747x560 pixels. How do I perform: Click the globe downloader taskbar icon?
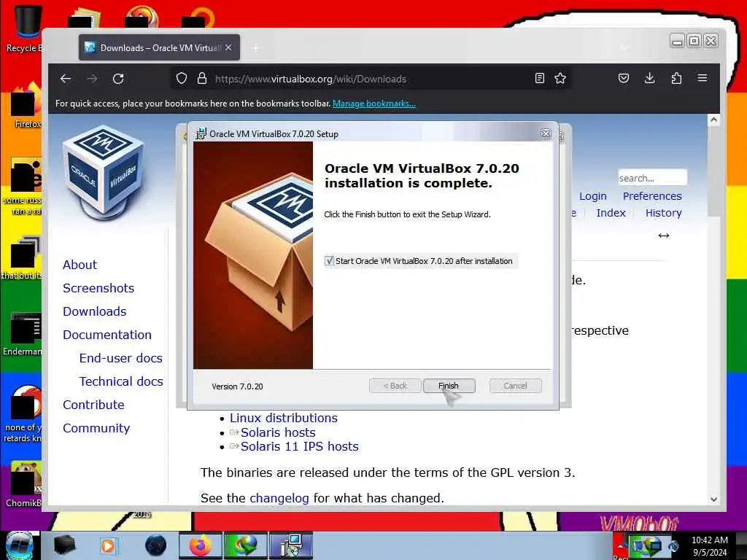tap(245, 545)
